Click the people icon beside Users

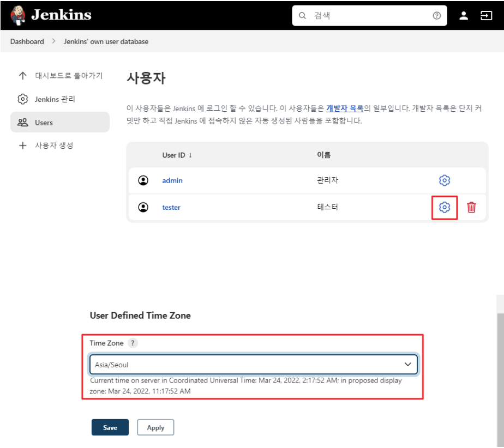point(22,123)
